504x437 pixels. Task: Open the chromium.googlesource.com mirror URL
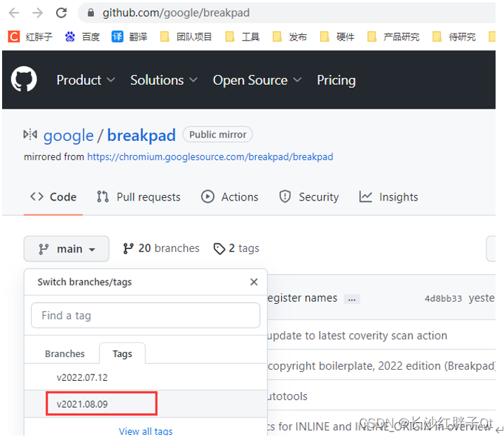(210, 156)
